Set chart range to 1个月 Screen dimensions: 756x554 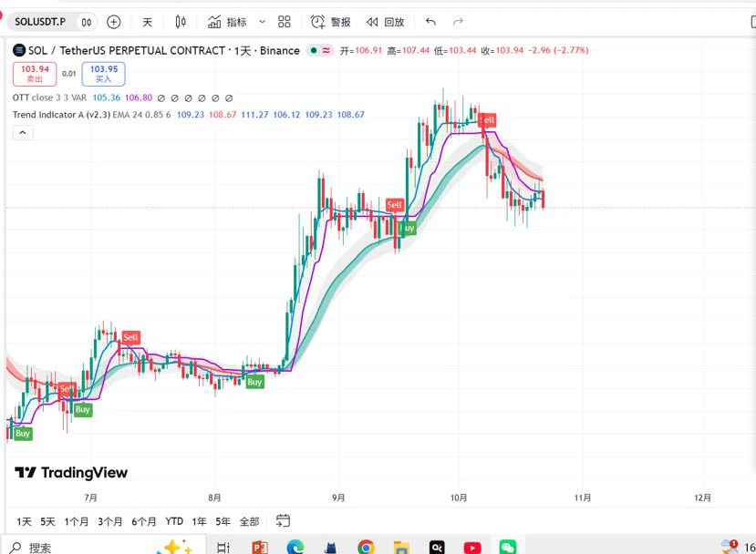[x=77, y=521]
